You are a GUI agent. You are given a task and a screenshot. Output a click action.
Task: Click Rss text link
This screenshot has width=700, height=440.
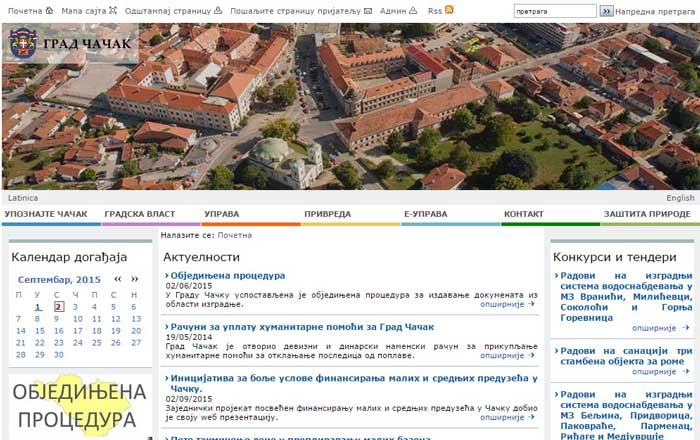coord(434,11)
